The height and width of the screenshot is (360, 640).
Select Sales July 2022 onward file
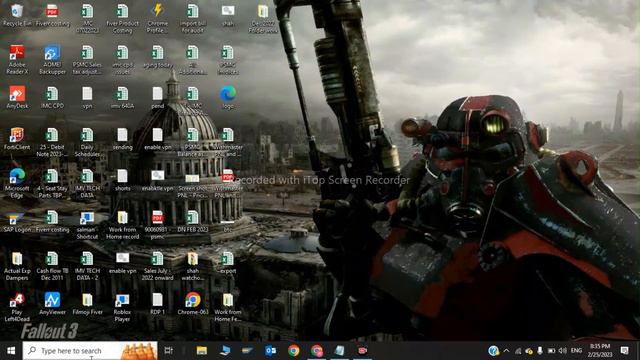click(x=158, y=266)
